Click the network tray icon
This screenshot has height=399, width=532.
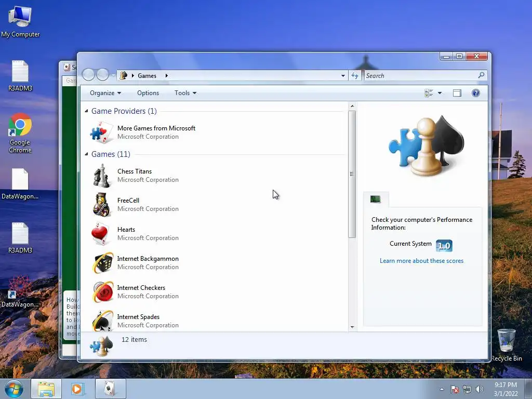pyautogui.click(x=467, y=389)
